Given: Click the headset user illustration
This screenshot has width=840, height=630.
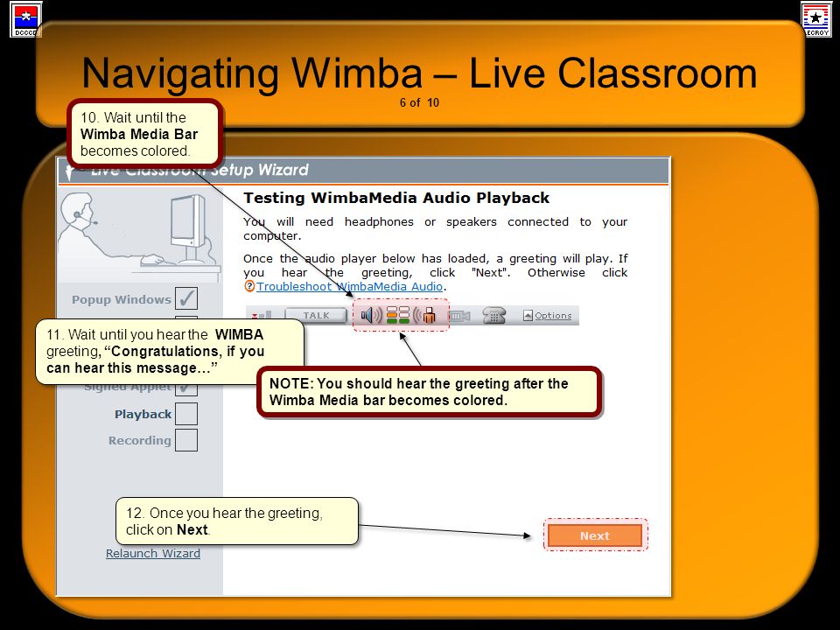Looking at the screenshot, I should click(x=138, y=235).
